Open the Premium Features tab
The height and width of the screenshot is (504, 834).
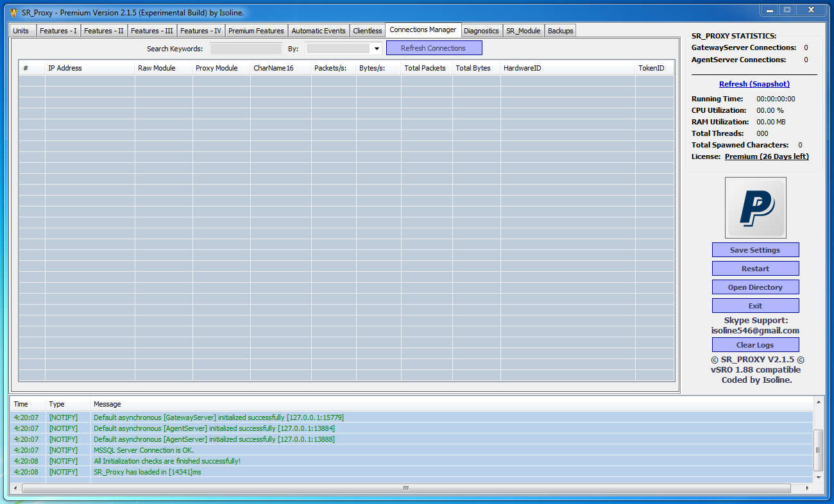pos(256,31)
